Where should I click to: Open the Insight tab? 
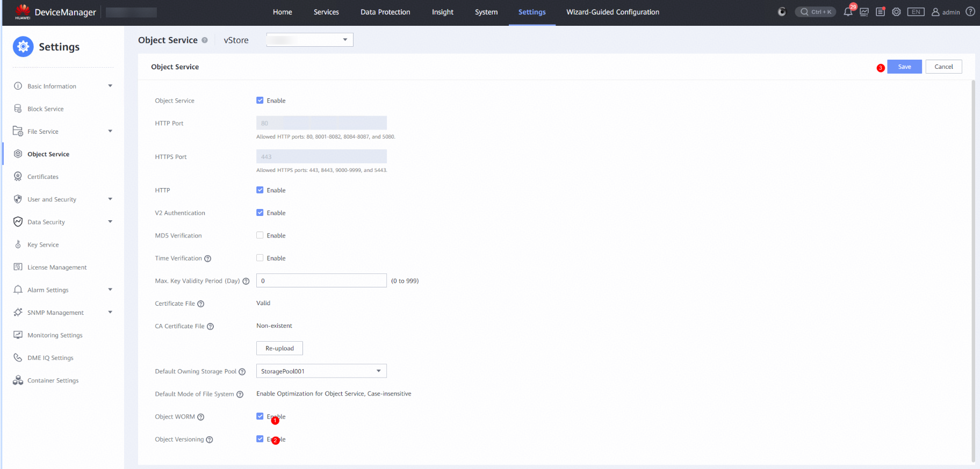pos(443,12)
